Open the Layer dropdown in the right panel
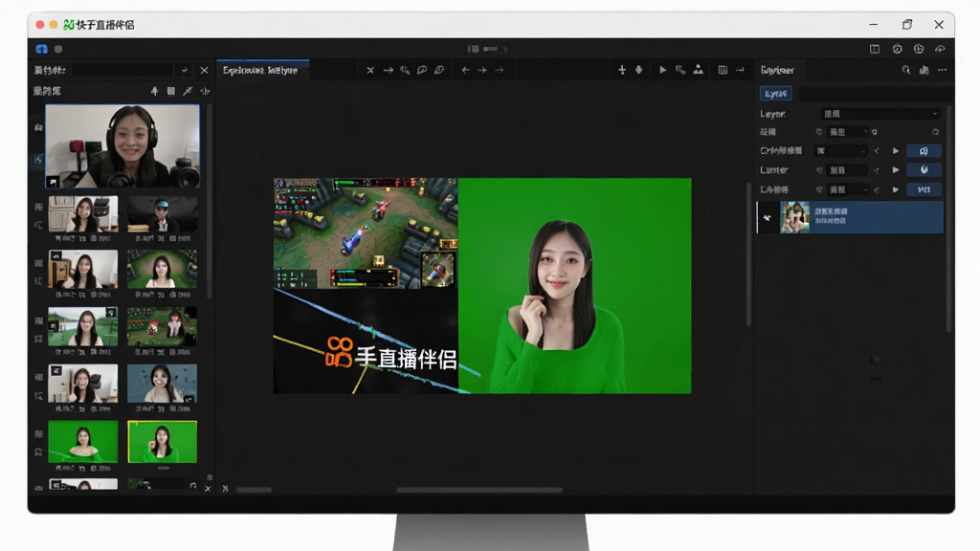This screenshot has height=551, width=980. click(879, 114)
